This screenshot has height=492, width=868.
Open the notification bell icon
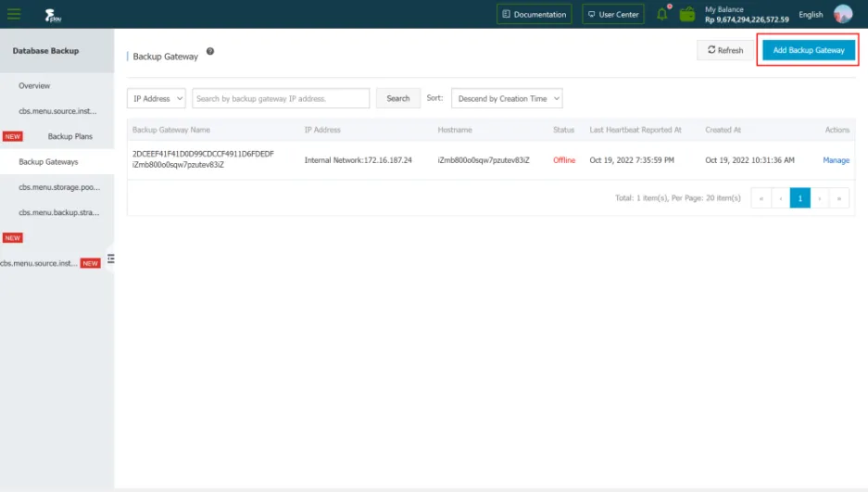pyautogui.click(x=662, y=15)
